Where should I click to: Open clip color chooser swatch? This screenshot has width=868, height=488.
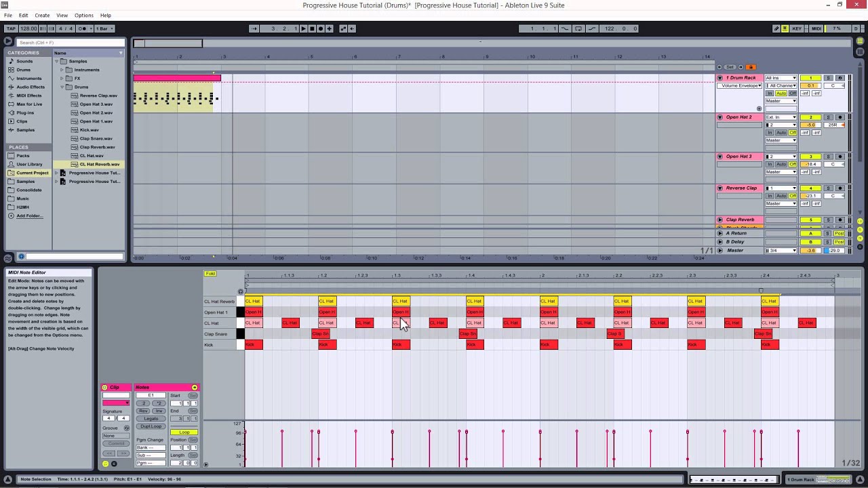pyautogui.click(x=116, y=403)
